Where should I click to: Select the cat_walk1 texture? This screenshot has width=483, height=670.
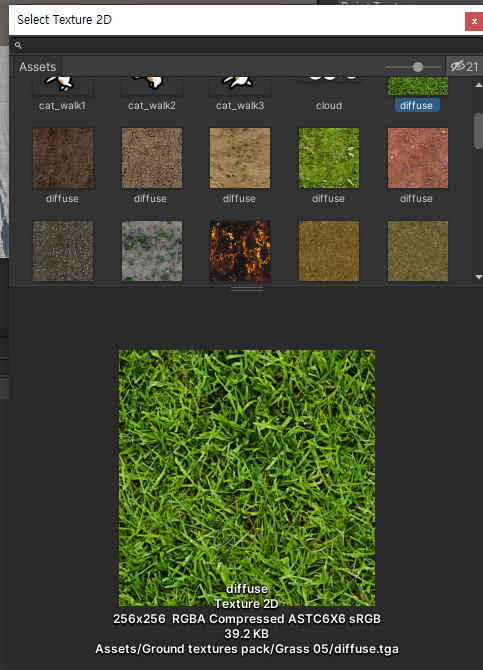click(62, 95)
